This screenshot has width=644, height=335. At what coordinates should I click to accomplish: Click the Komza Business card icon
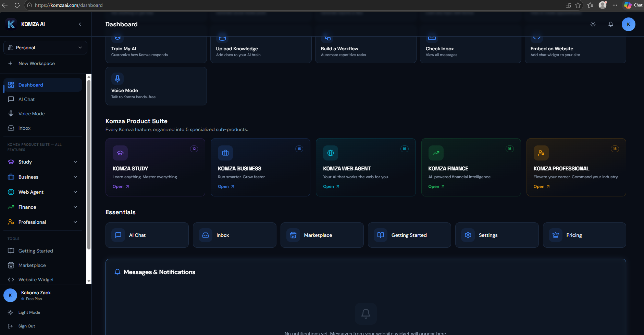pos(225,153)
